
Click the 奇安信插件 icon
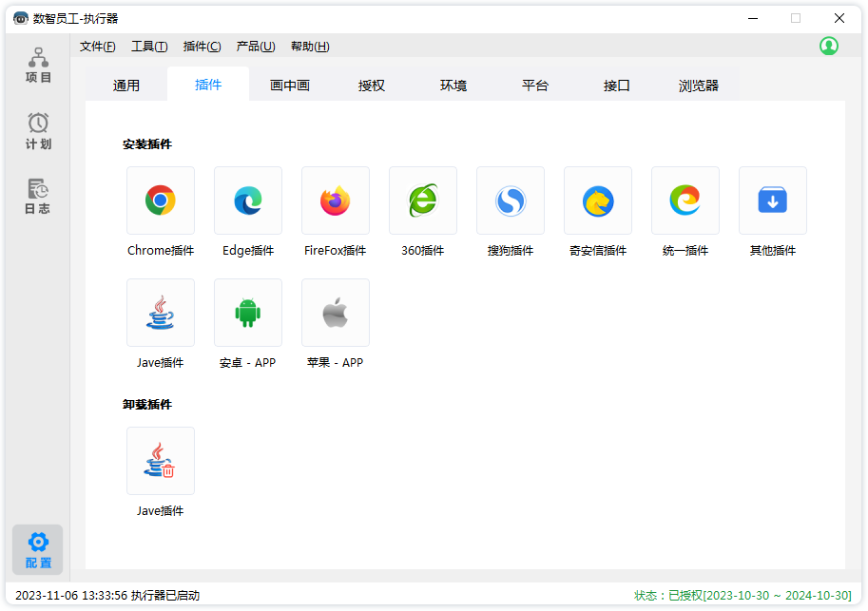598,200
